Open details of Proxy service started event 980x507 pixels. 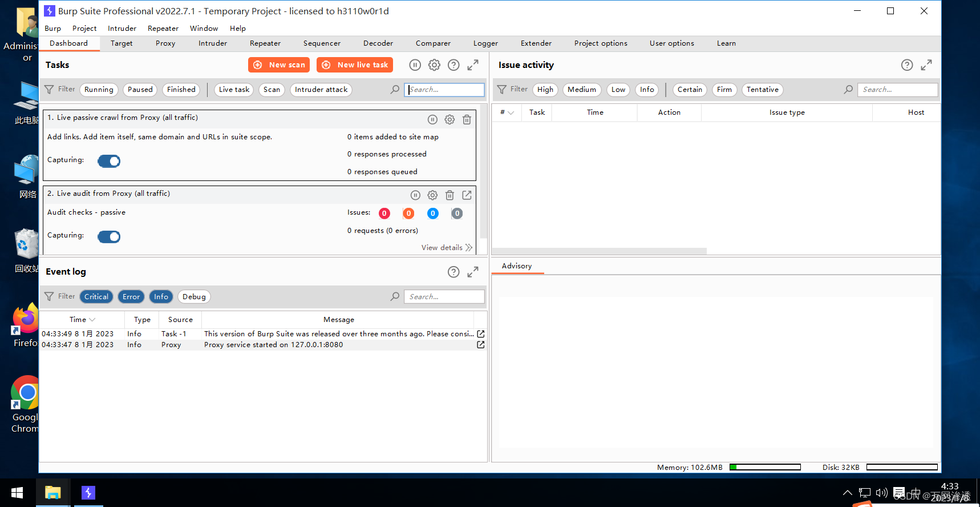[x=480, y=345]
